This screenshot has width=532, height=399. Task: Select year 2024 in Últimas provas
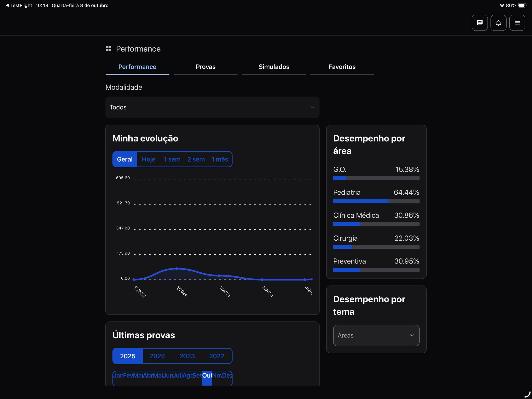coord(157,356)
